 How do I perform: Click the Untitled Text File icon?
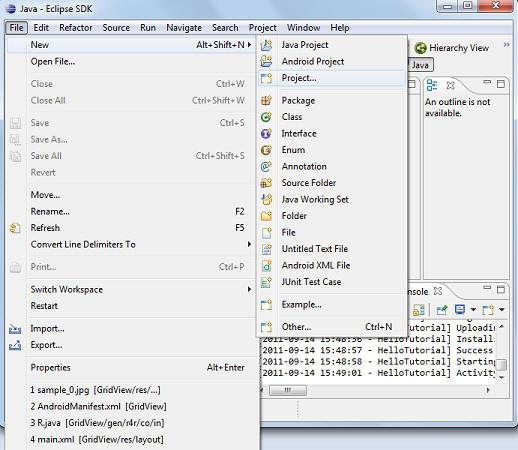click(x=266, y=249)
